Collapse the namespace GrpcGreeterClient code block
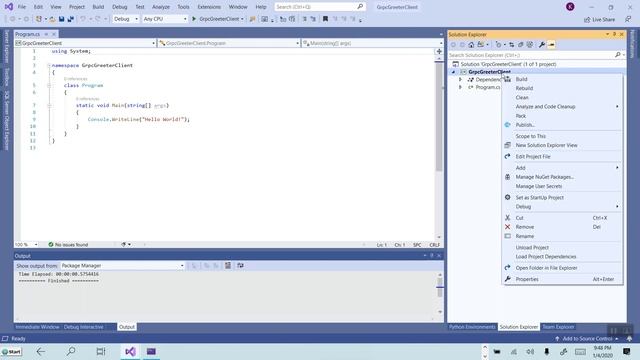 click(x=49, y=65)
